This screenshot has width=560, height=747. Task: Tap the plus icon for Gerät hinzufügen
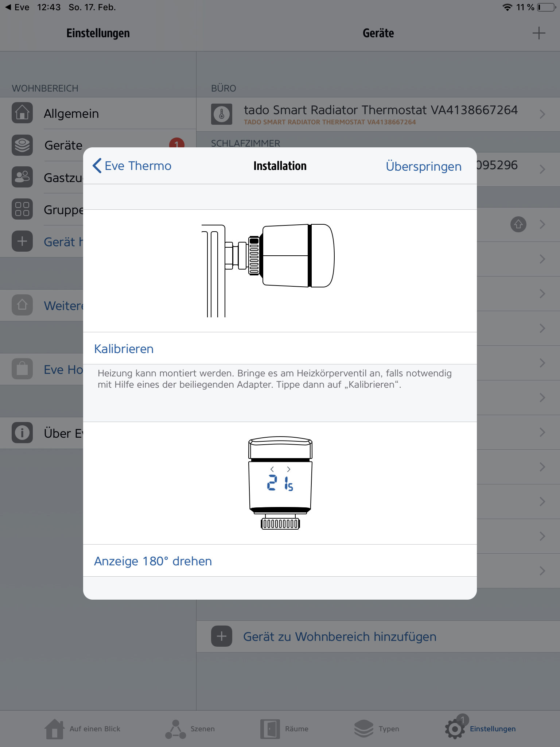click(x=22, y=241)
